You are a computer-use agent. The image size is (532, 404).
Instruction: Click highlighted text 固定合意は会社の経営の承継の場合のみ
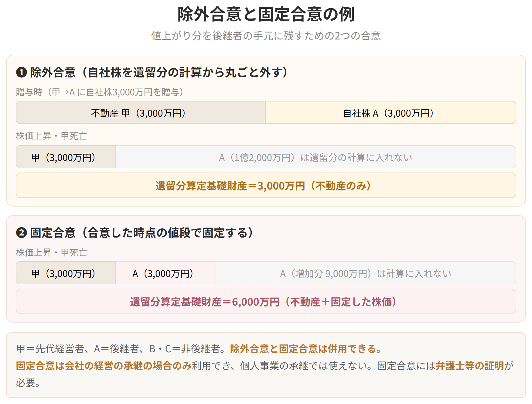pos(104,366)
